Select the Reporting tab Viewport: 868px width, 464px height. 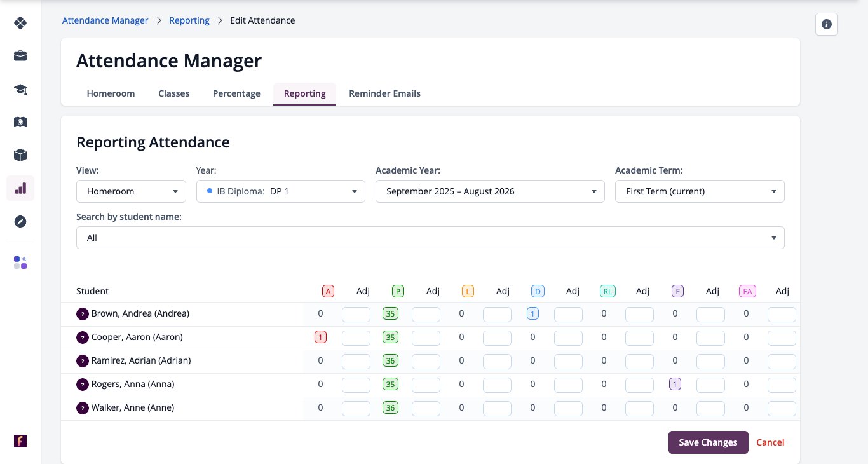pos(304,93)
